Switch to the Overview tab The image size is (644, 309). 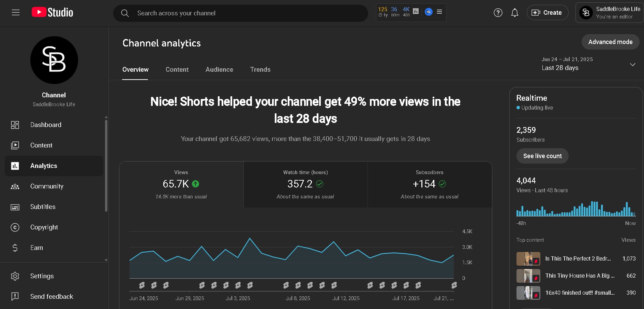(135, 70)
